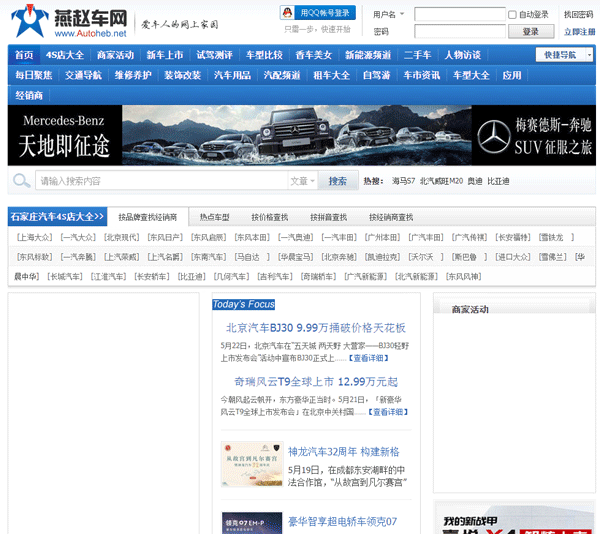Click the username input field
Screen dimensions: 600x534
pos(460,14)
